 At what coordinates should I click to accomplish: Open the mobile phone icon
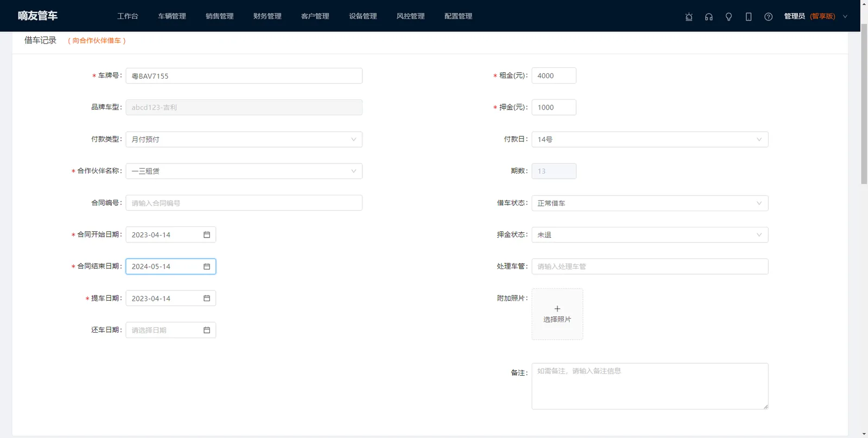749,17
